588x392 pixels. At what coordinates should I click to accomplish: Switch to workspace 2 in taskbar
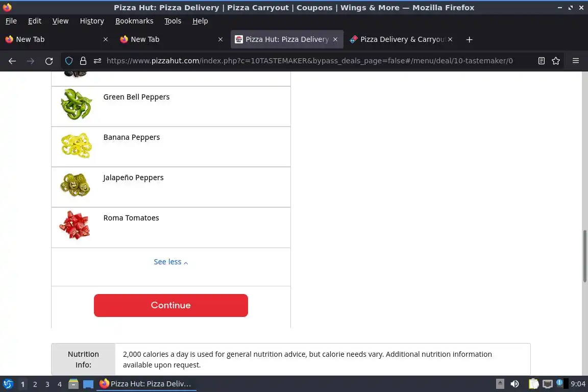(x=35, y=384)
